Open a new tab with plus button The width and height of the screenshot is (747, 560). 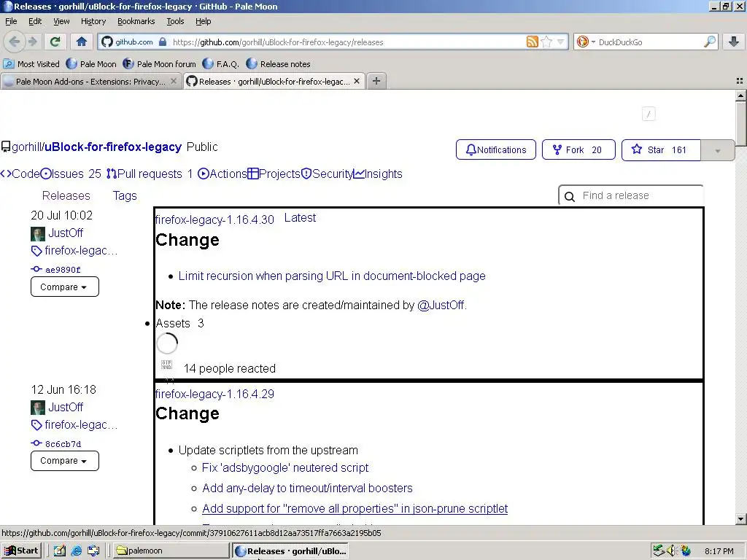tap(376, 81)
